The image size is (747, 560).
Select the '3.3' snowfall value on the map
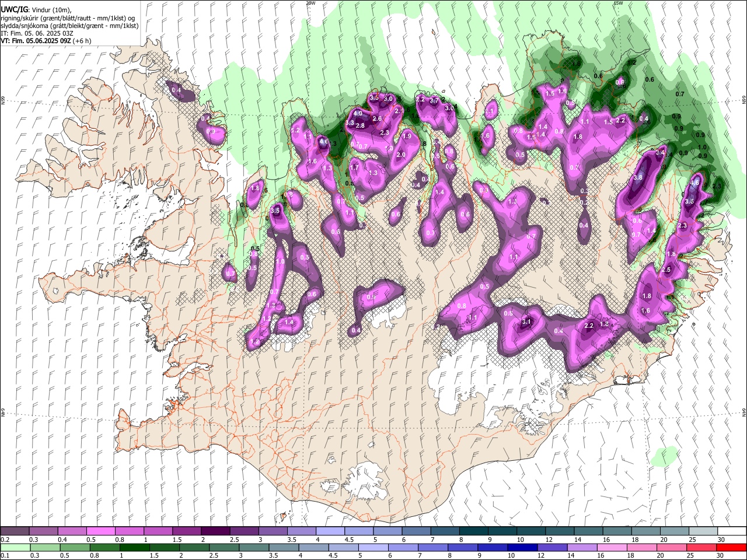click(350, 123)
